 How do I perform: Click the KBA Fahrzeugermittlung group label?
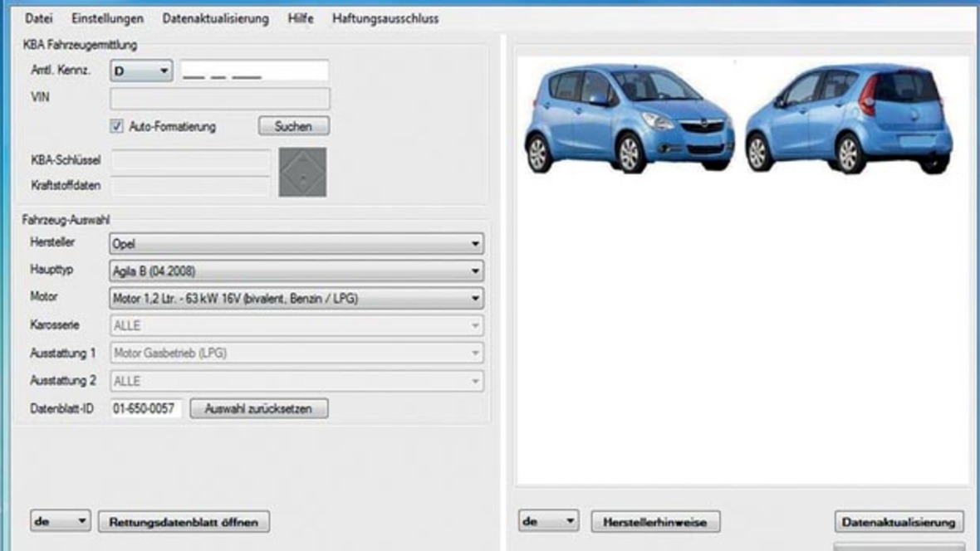click(x=80, y=45)
